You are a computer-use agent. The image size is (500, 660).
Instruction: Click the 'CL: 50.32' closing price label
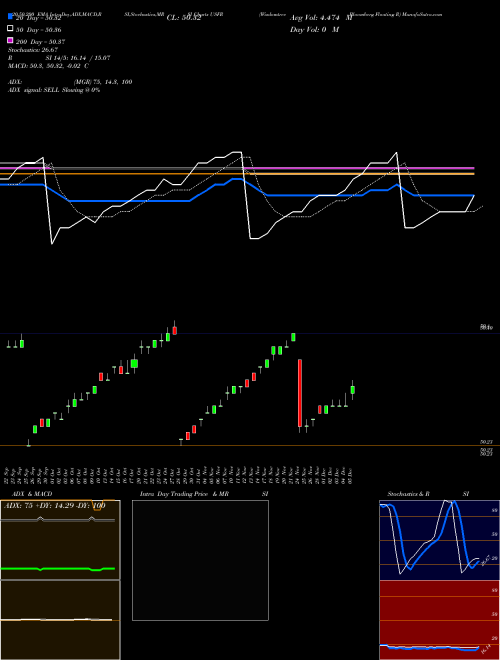click(x=184, y=18)
